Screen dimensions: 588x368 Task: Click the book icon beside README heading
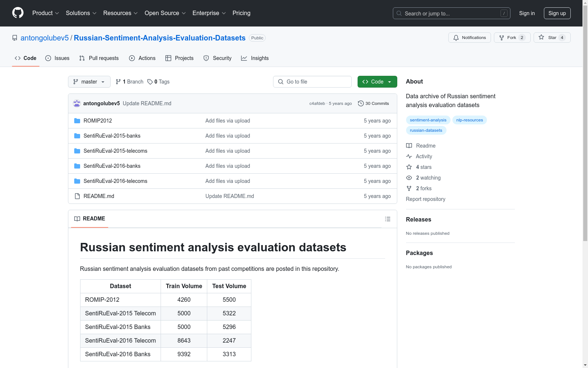(x=77, y=219)
